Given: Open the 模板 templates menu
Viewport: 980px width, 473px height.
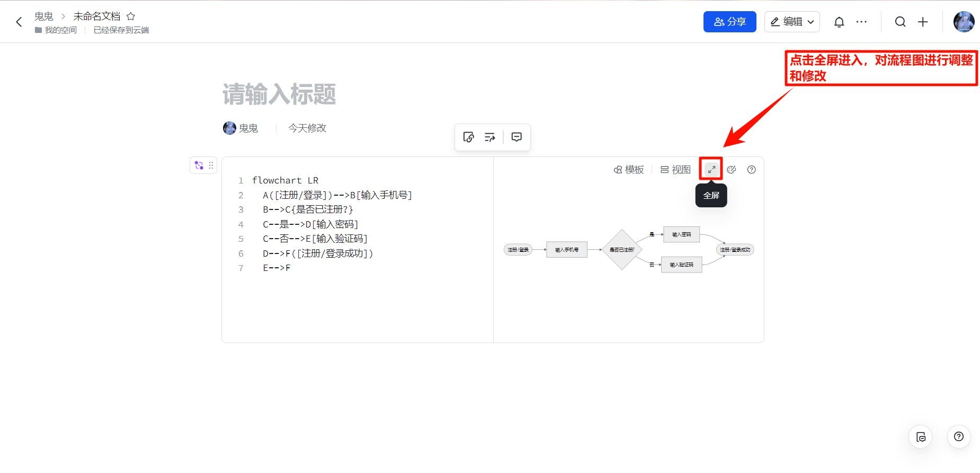Looking at the screenshot, I should [x=629, y=170].
